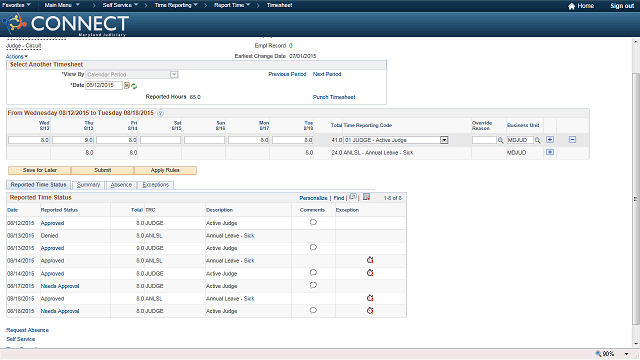Click the CONNECT logo

click(66, 24)
